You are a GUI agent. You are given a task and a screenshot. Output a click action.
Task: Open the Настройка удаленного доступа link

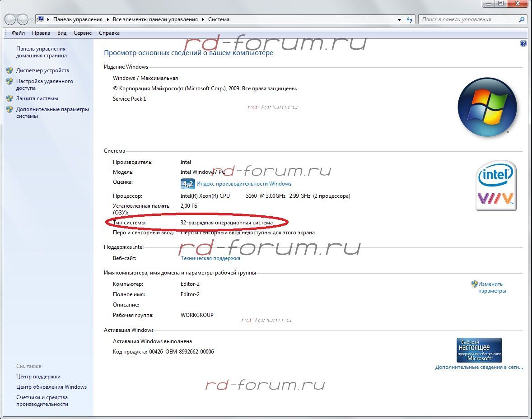pyautogui.click(x=44, y=85)
